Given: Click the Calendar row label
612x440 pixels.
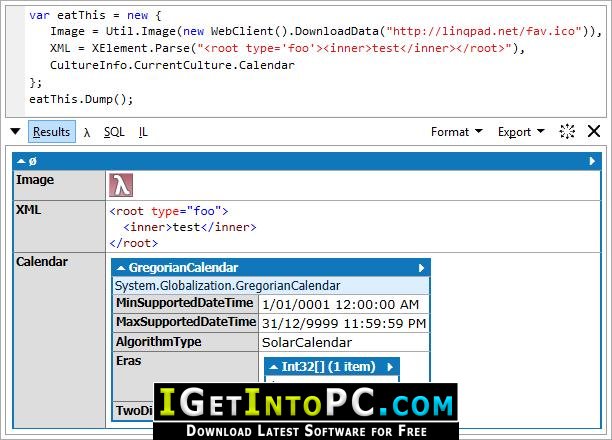Looking at the screenshot, I should point(42,262).
